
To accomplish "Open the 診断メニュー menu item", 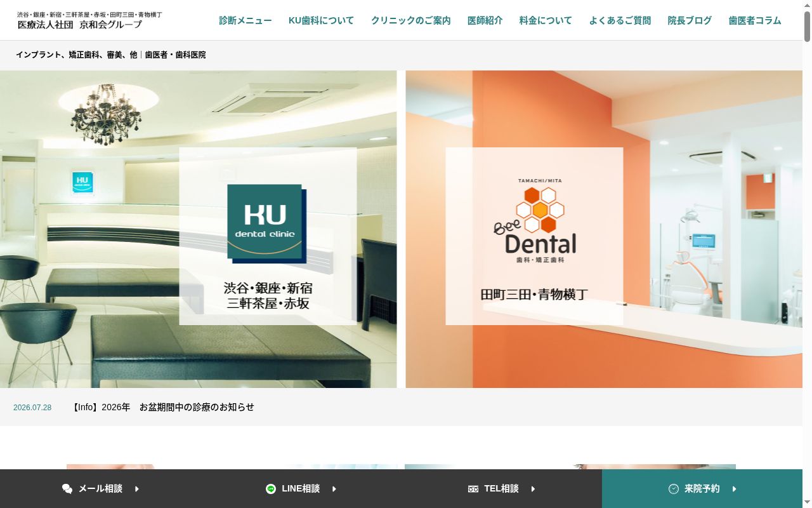I will [246, 20].
